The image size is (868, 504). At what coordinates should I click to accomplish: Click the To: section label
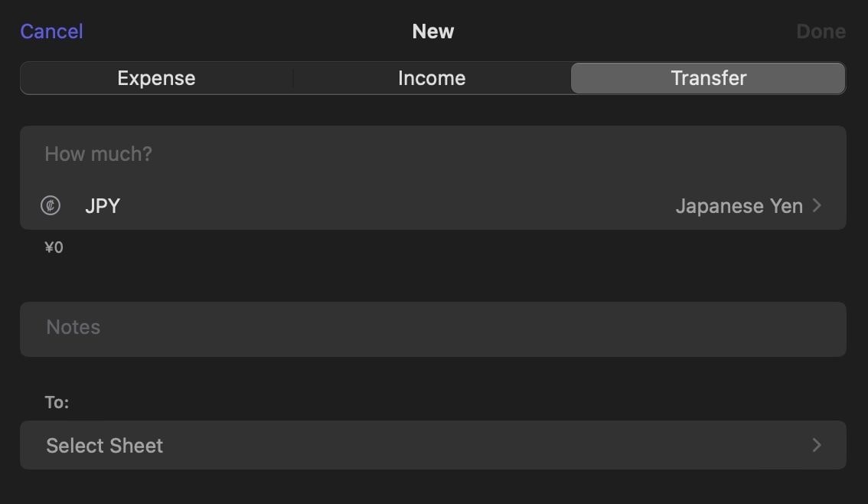[x=57, y=402]
